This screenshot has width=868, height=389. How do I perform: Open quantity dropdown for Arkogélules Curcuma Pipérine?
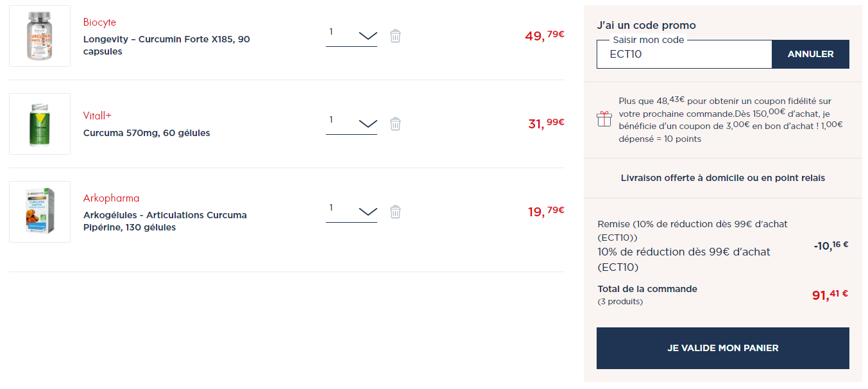(352, 211)
